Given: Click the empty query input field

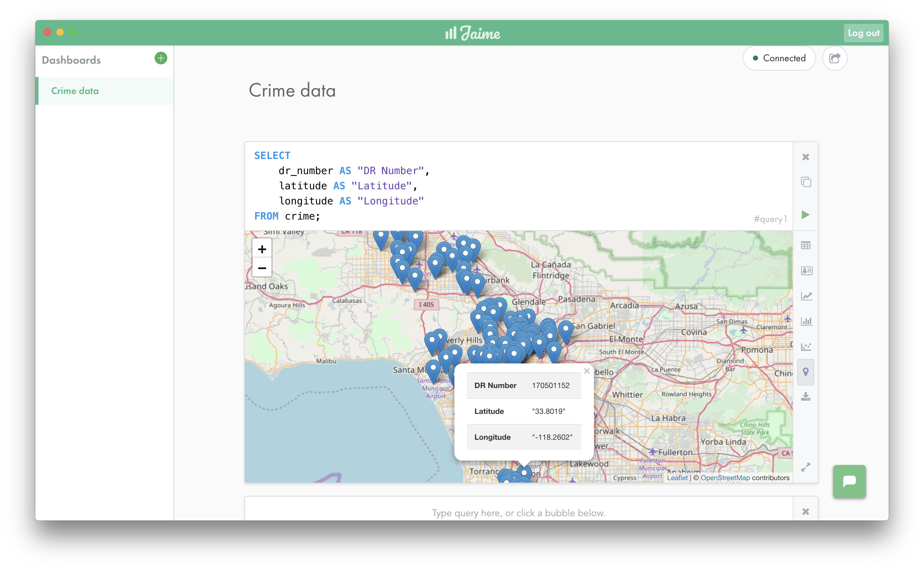Looking at the screenshot, I should pos(518,512).
